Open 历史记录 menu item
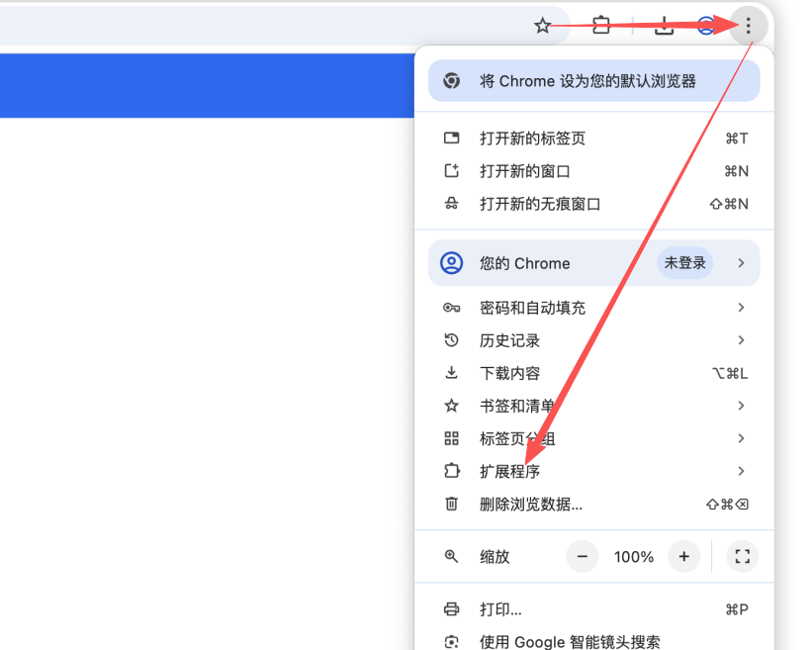812x650 pixels. click(x=594, y=340)
